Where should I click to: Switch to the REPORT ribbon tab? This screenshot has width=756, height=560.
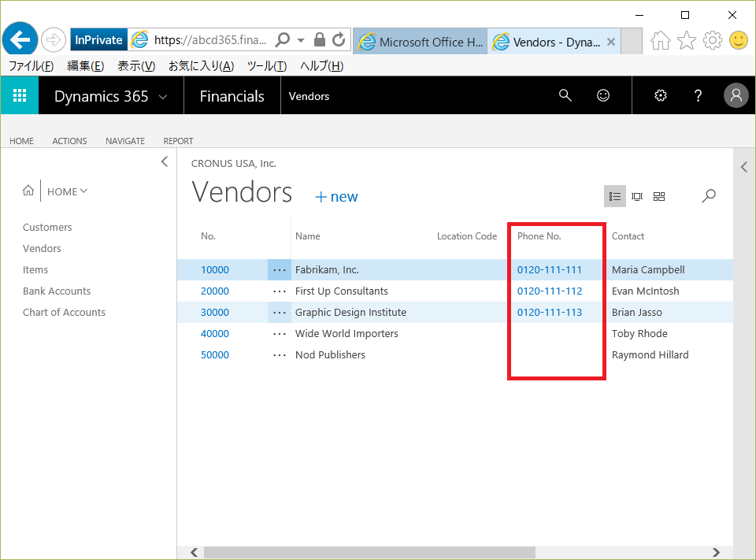tap(178, 141)
